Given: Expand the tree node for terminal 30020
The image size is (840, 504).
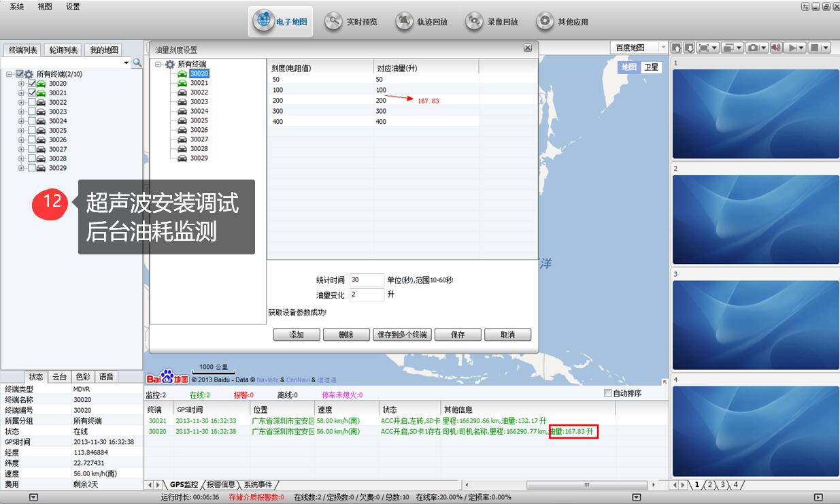Looking at the screenshot, I should pos(21,84).
